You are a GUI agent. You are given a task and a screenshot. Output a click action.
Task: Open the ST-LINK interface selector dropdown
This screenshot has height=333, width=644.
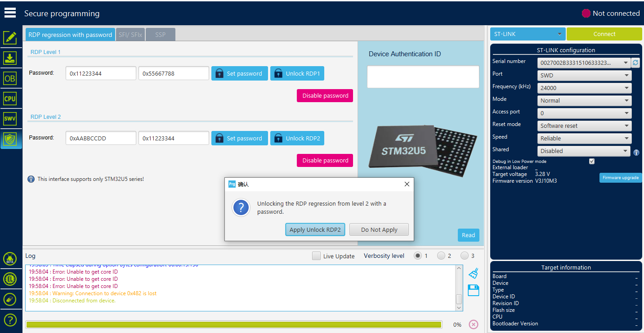pyautogui.click(x=528, y=34)
